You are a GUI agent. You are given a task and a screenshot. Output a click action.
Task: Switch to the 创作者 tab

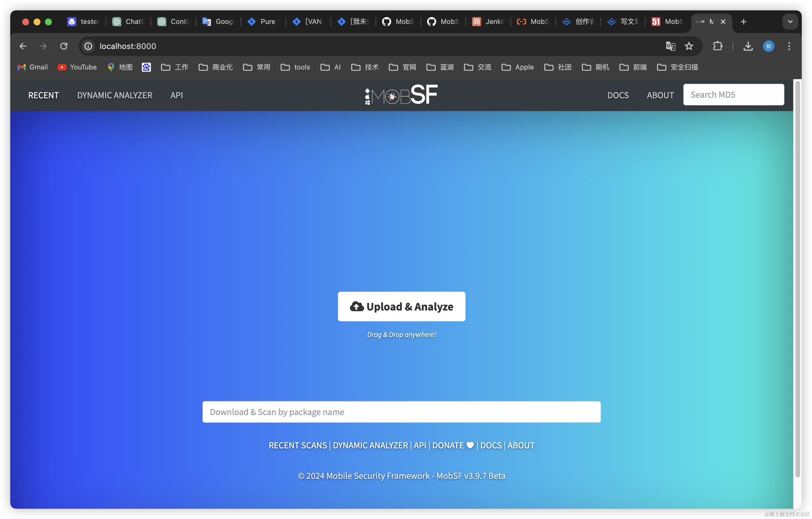pos(578,22)
